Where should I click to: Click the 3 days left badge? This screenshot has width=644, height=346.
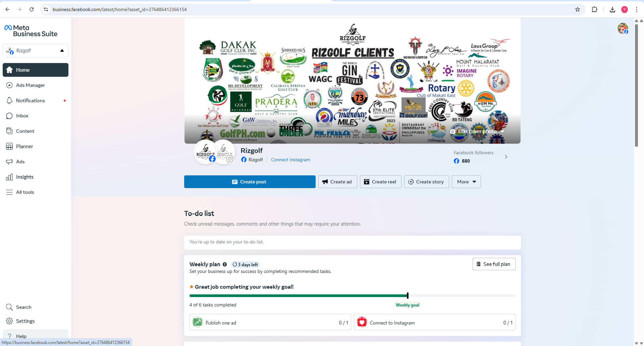tap(245, 265)
